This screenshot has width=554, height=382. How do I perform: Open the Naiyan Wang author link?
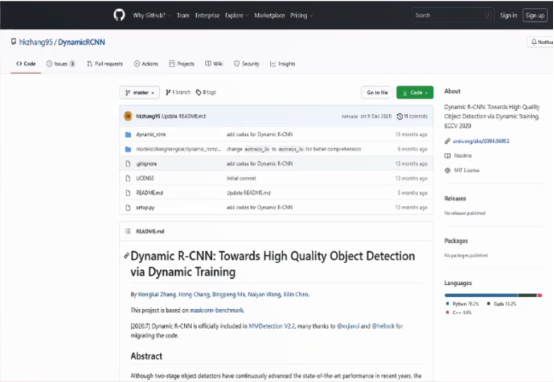tap(264, 294)
